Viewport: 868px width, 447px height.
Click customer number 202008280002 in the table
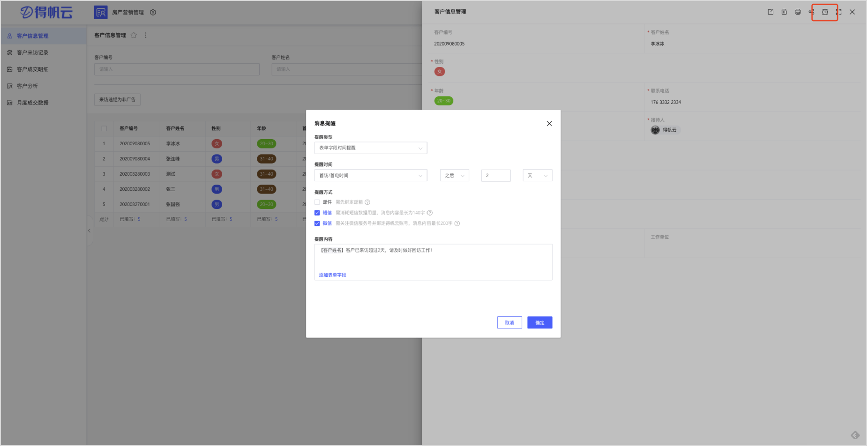pos(135,190)
